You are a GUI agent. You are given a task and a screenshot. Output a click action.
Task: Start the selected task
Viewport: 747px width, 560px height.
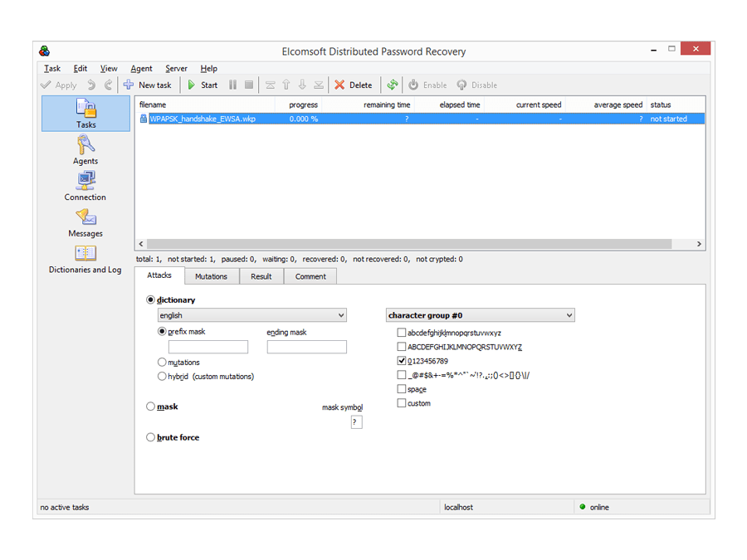pos(203,85)
